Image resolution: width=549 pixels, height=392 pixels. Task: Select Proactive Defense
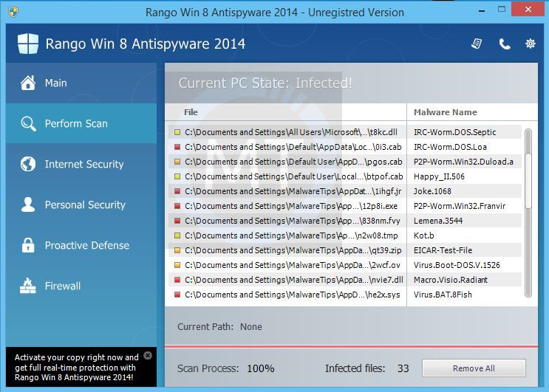point(81,245)
